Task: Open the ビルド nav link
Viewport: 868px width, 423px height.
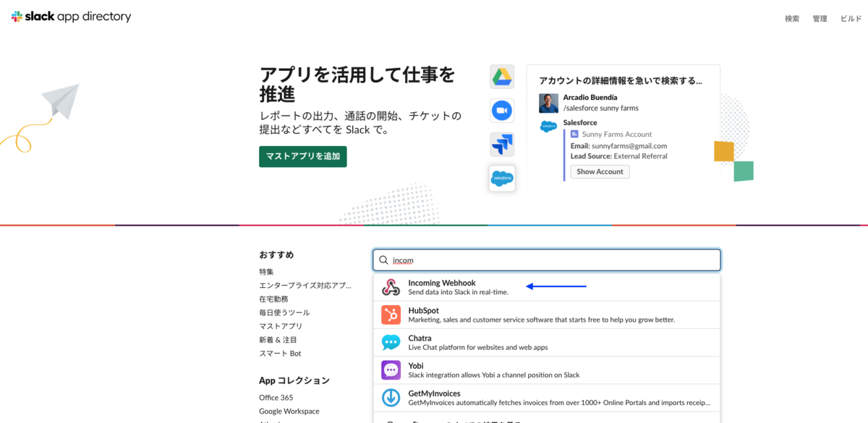Action: [851, 19]
